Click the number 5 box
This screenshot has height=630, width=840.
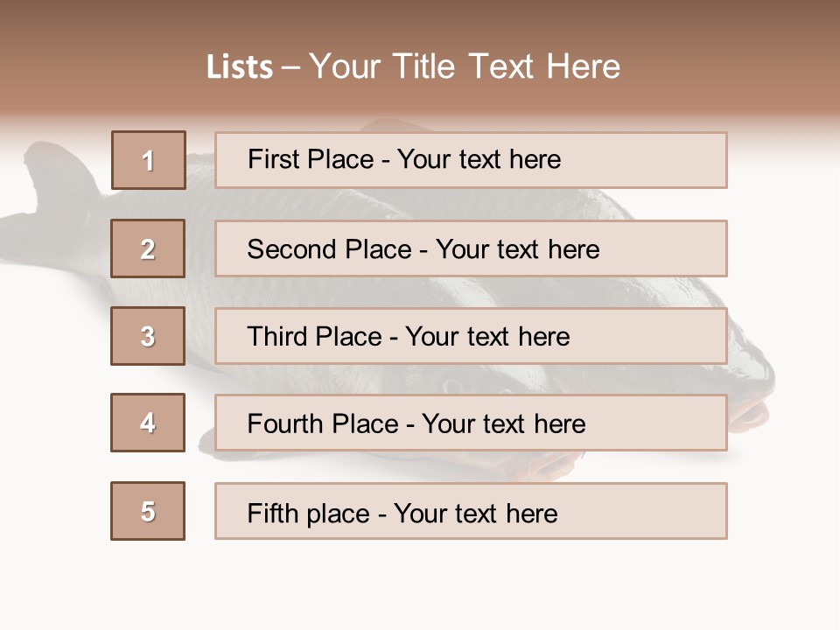pyautogui.click(x=148, y=511)
